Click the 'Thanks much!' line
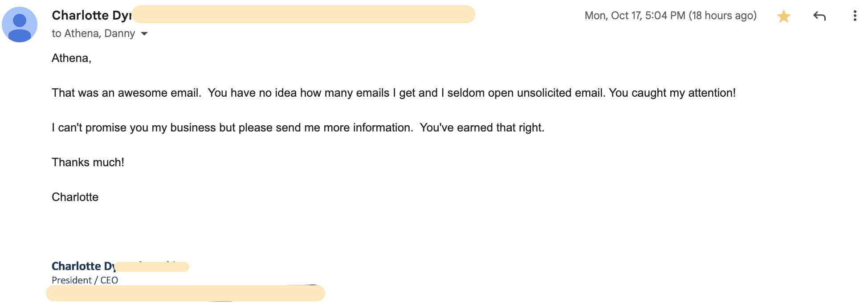 (x=88, y=163)
